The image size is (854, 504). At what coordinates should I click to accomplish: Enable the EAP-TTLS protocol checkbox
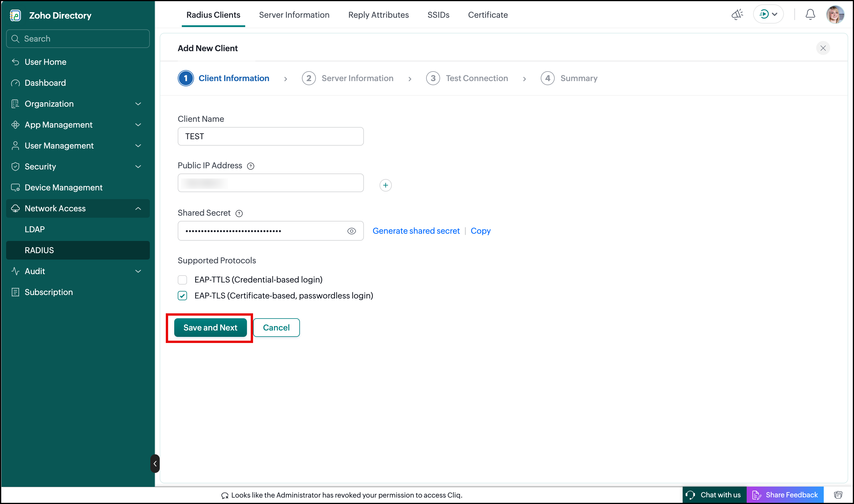point(182,280)
